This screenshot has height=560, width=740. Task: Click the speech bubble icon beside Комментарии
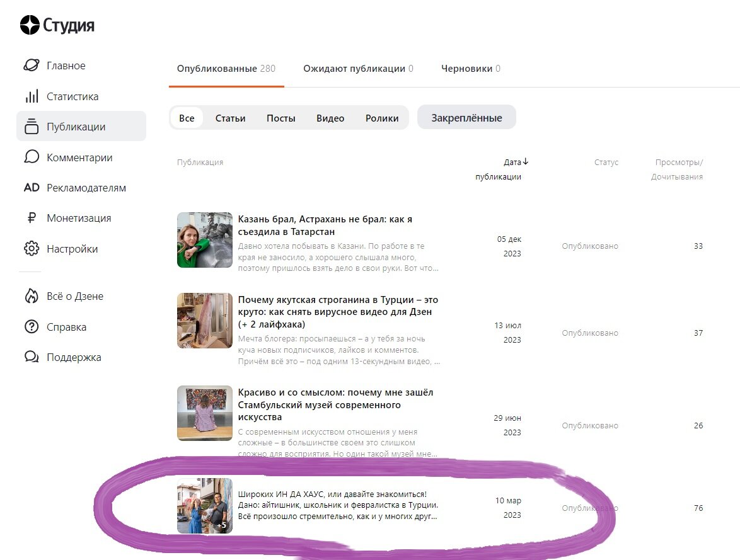[32, 157]
